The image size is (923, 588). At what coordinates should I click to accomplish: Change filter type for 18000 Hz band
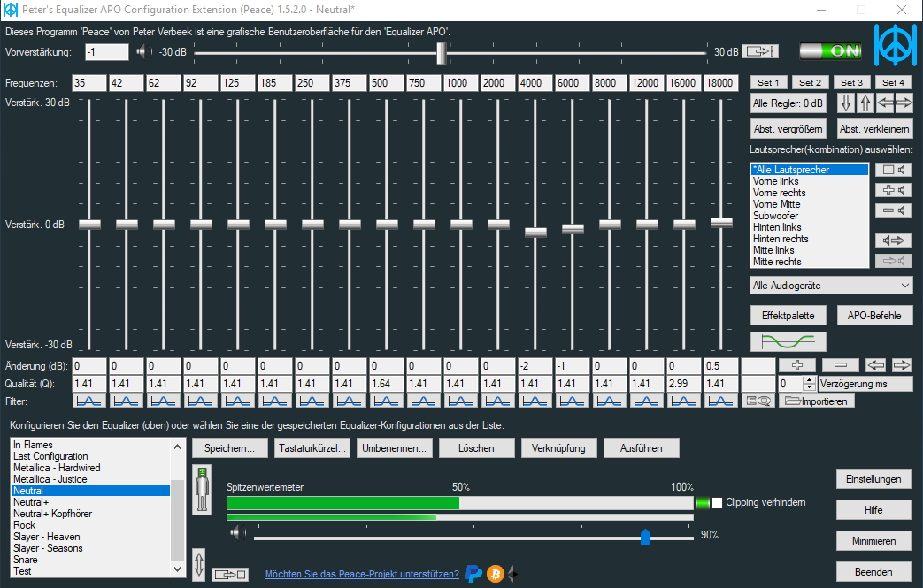tap(720, 401)
